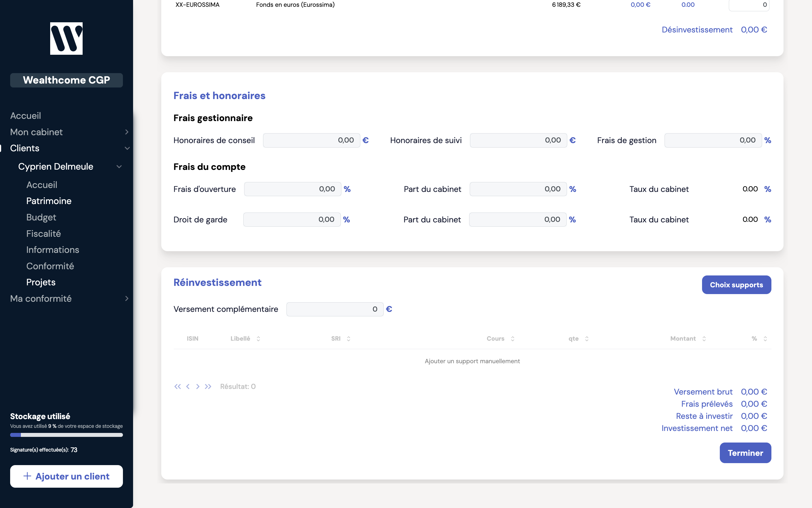The image size is (812, 508).
Task: Open Fiscalité section for client
Action: pyautogui.click(x=44, y=233)
